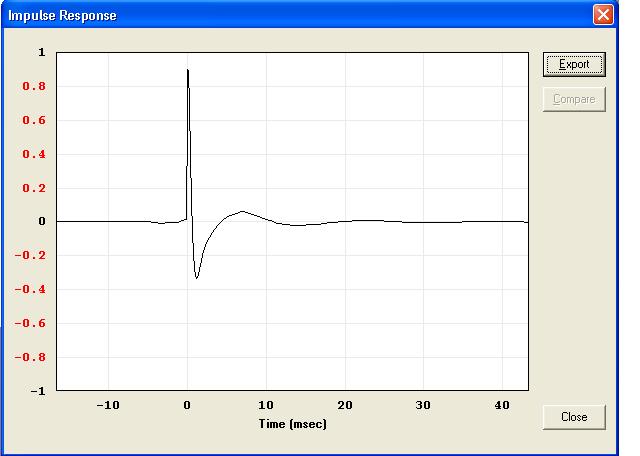Click the 30 x-axis tick label
640x456 pixels.
coord(423,405)
